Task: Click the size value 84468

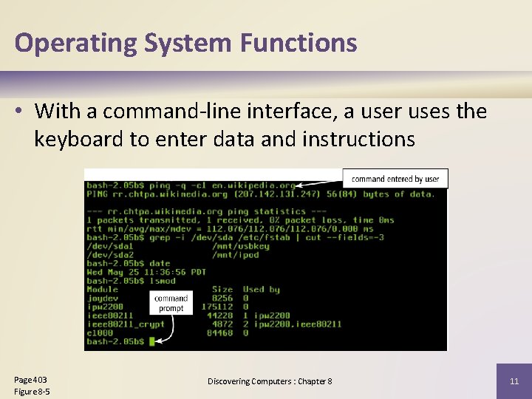Action: (x=220, y=332)
